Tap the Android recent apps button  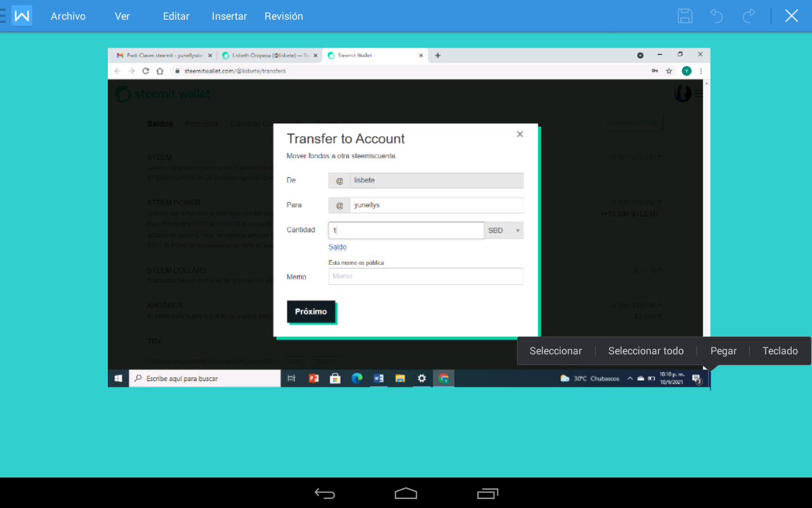488,493
